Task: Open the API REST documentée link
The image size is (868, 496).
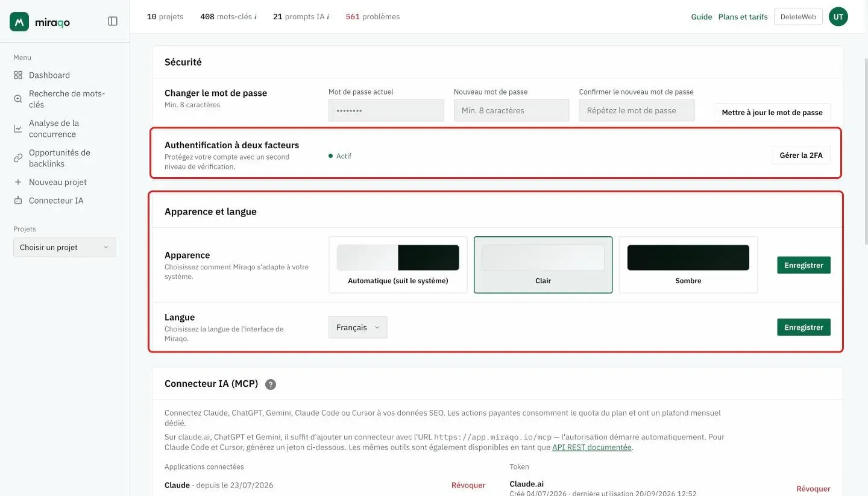Action: coord(592,447)
